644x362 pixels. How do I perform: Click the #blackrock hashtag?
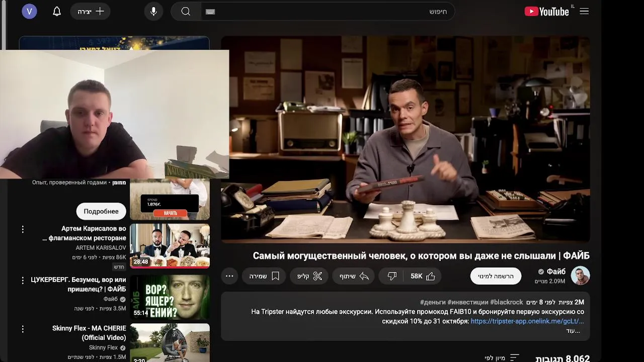click(x=507, y=302)
